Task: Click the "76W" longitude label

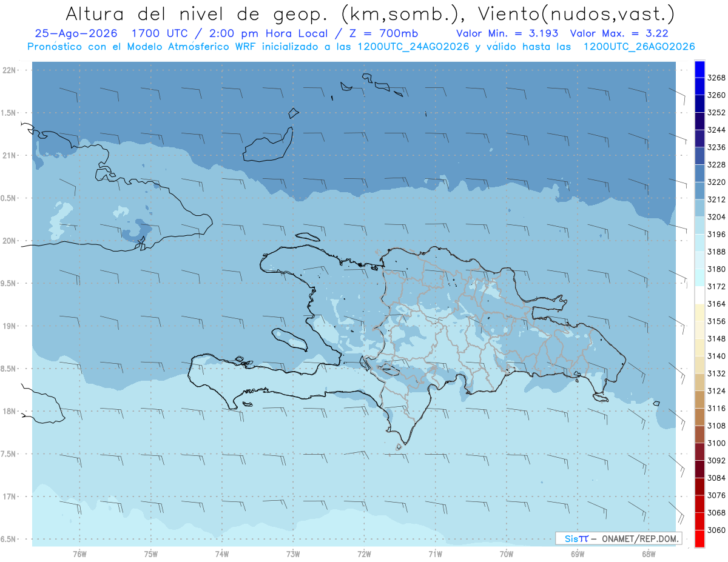Action: click(79, 554)
